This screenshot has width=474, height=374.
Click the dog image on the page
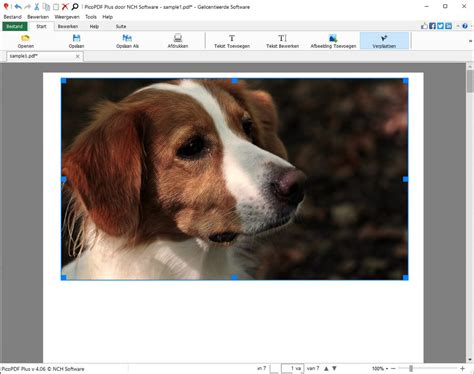(x=234, y=179)
